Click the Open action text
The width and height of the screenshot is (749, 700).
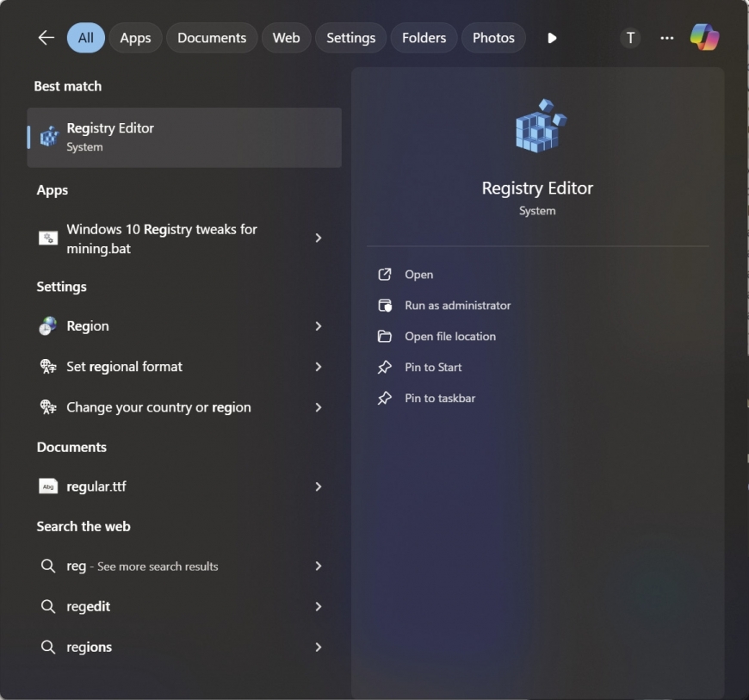[x=419, y=275]
